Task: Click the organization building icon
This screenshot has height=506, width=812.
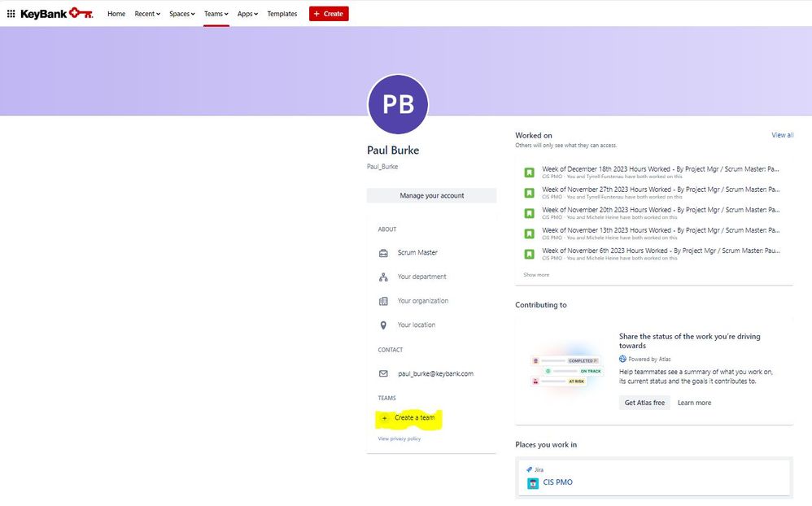Action: pos(383,301)
